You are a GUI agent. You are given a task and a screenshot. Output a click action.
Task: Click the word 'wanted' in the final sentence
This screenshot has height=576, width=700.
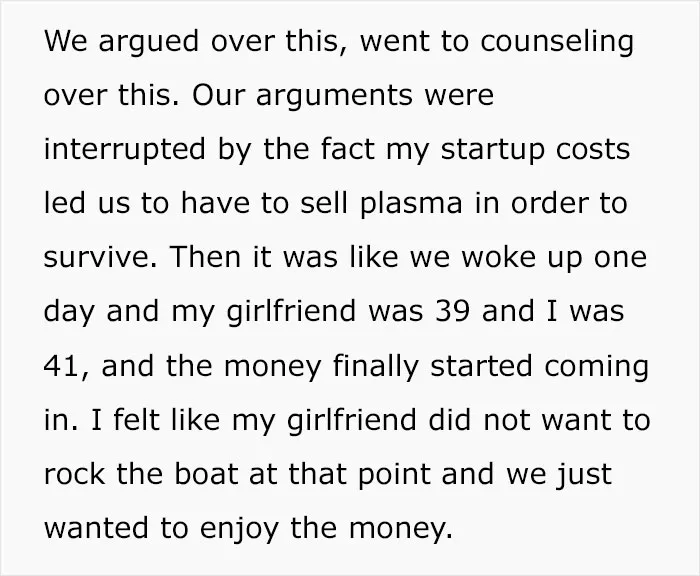96,527
